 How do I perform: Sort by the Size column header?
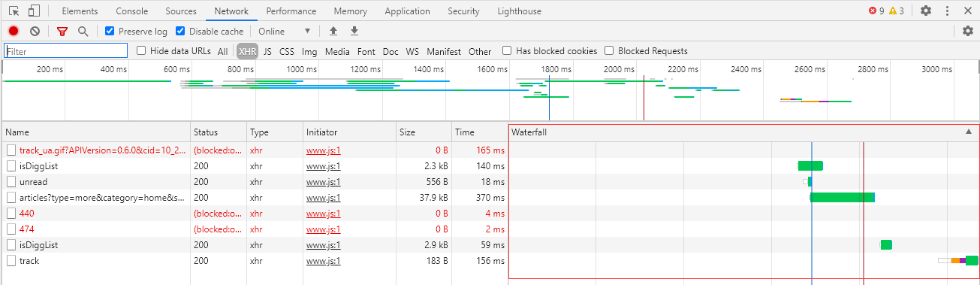(424, 132)
